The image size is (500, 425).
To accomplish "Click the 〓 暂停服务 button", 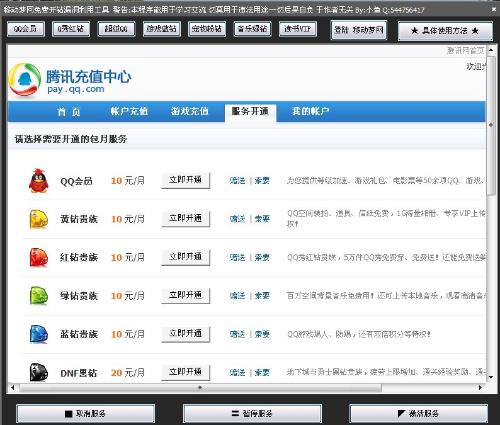I will (x=252, y=414).
